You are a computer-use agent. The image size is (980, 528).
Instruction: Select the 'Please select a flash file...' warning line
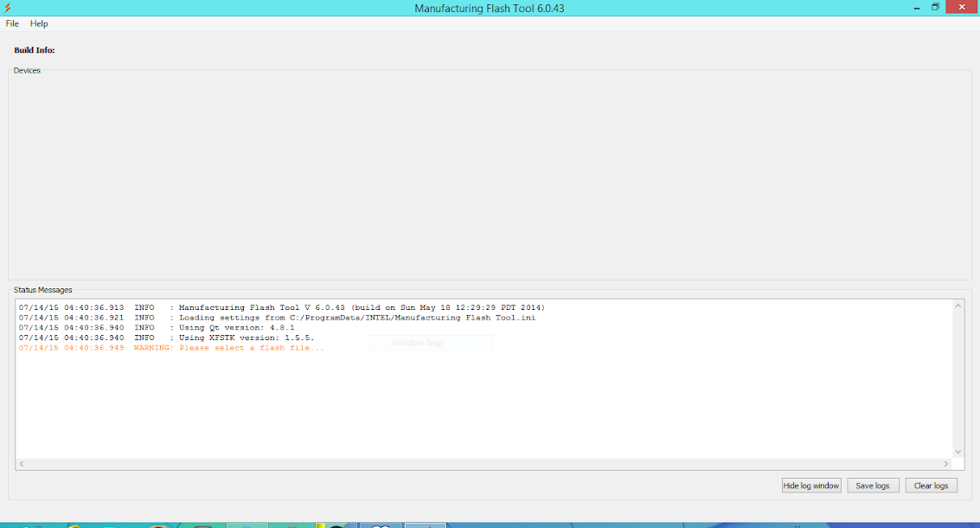coord(172,348)
